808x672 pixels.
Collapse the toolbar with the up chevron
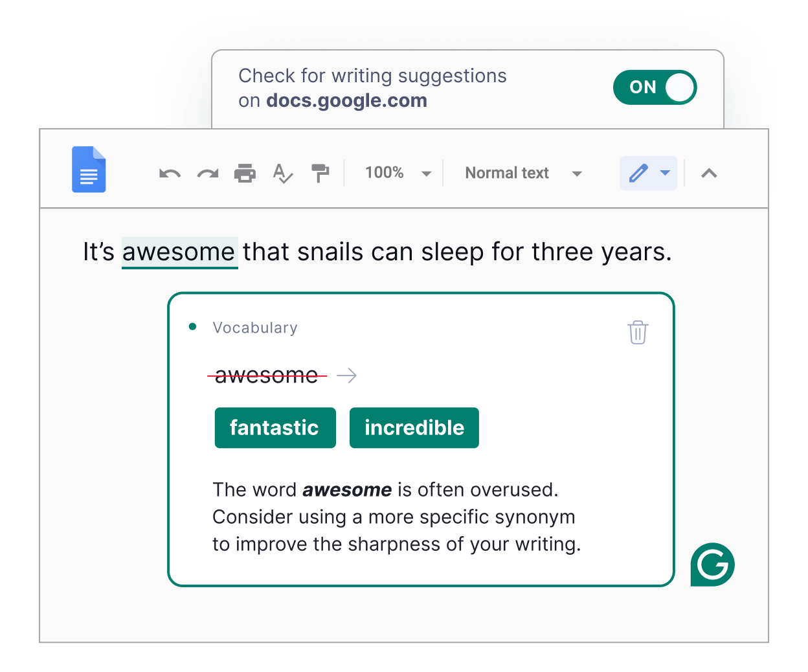710,173
